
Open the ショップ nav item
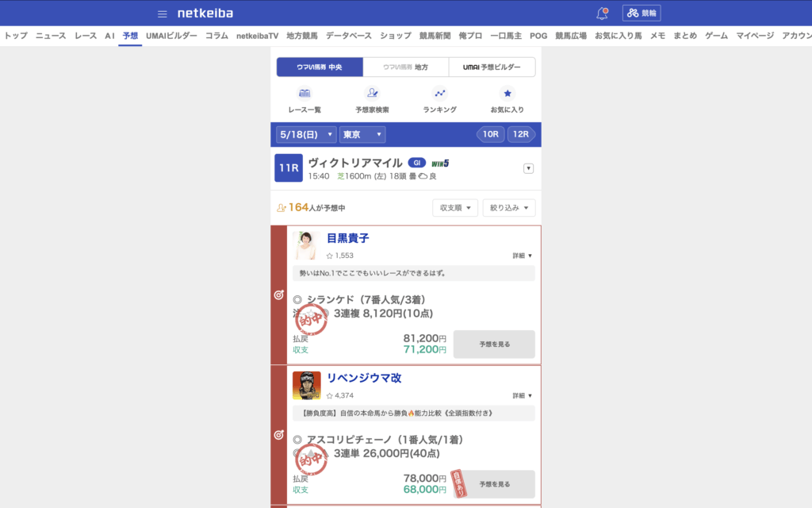point(396,36)
